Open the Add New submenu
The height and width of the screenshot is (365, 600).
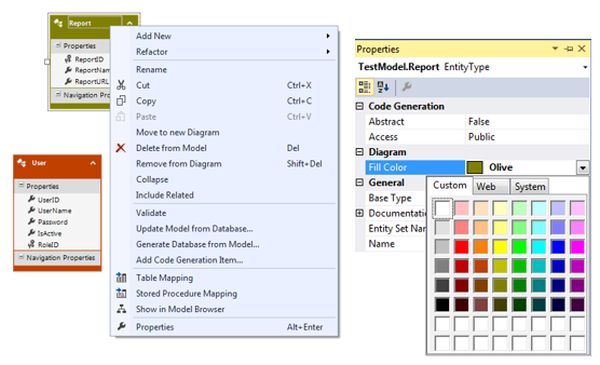click(235, 36)
